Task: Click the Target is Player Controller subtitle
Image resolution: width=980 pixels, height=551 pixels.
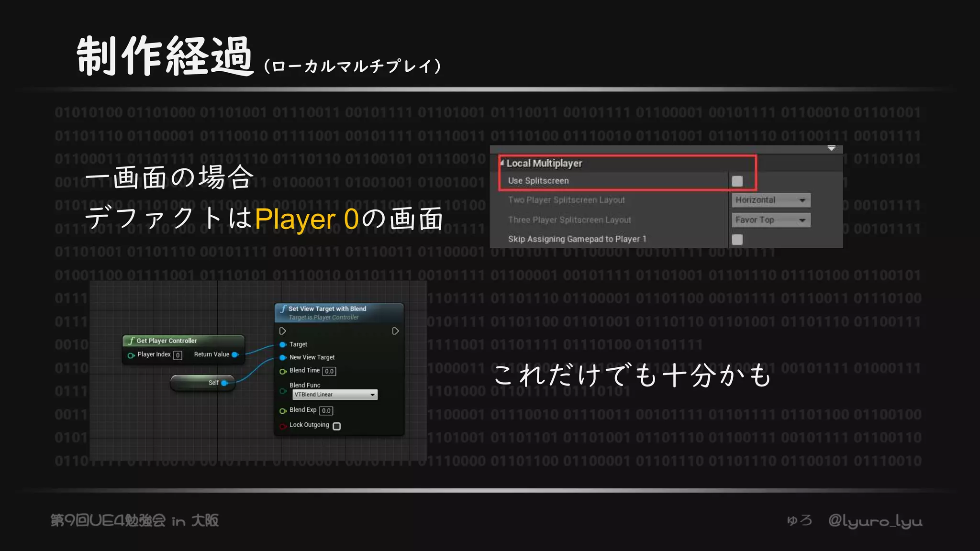Action: 323,318
